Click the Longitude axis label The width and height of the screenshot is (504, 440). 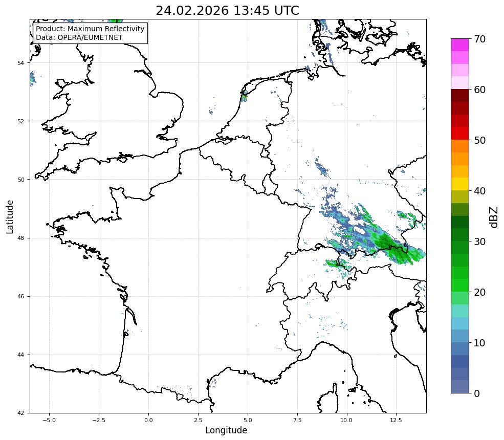tap(226, 430)
